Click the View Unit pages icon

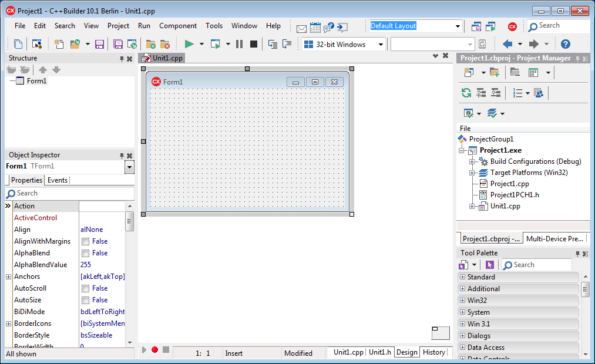[x=18, y=44]
